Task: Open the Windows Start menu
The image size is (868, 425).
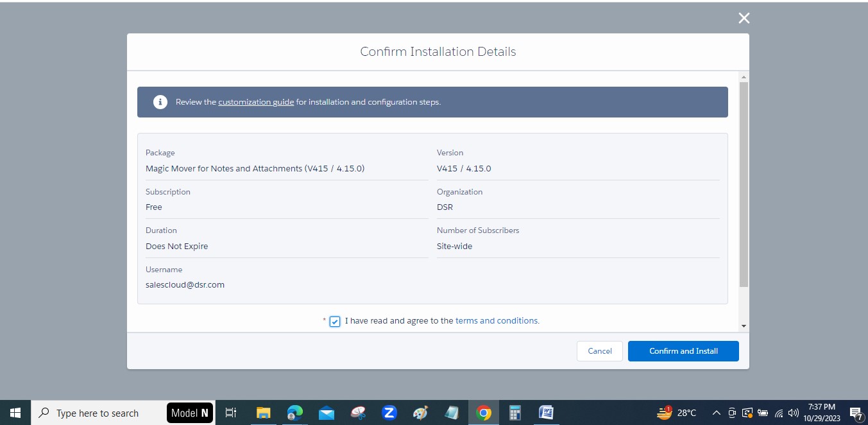Action: (15, 413)
